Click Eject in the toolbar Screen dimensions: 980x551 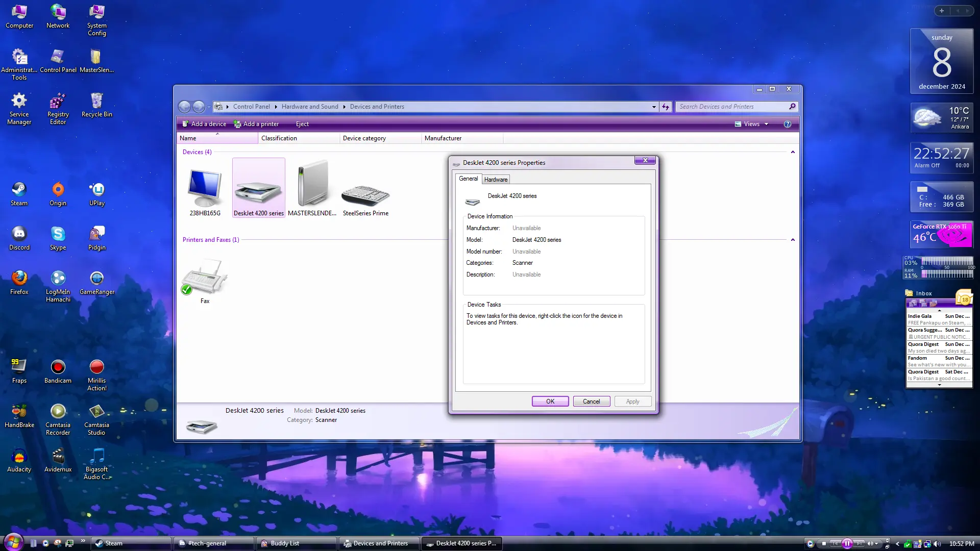click(302, 124)
